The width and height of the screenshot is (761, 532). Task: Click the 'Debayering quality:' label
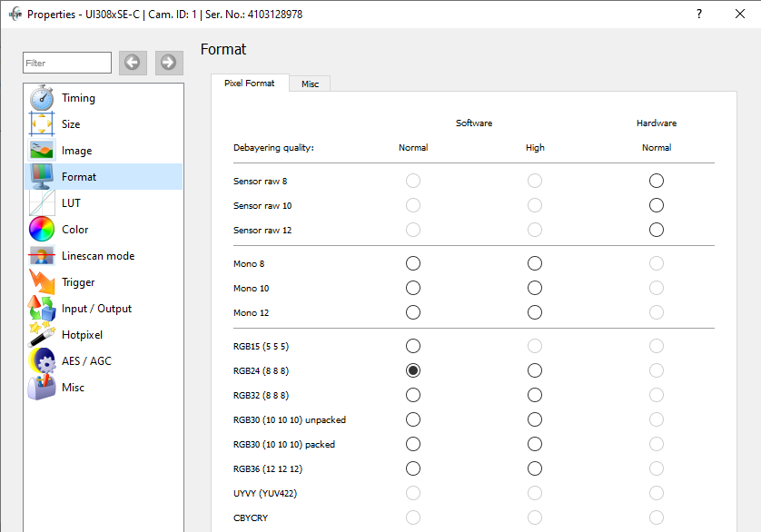[273, 148]
